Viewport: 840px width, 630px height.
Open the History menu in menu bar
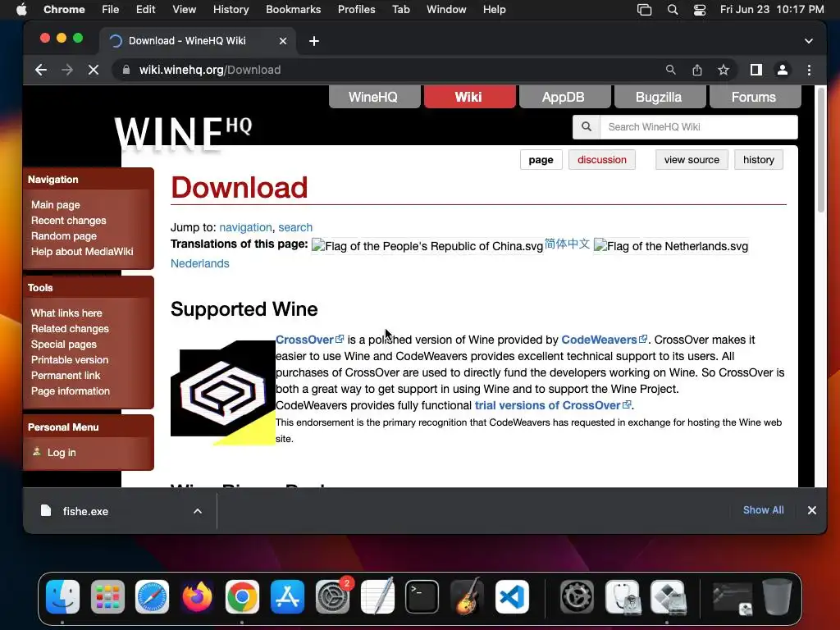tap(231, 9)
